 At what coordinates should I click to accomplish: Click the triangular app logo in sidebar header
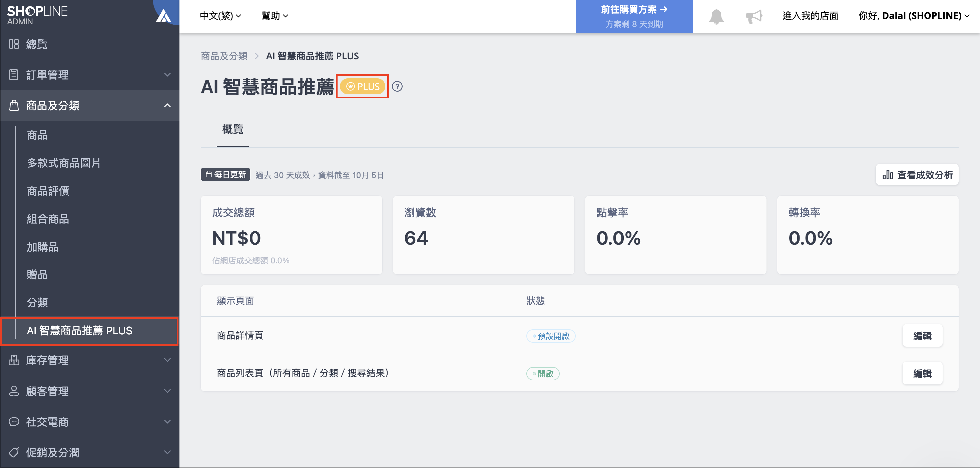[163, 16]
